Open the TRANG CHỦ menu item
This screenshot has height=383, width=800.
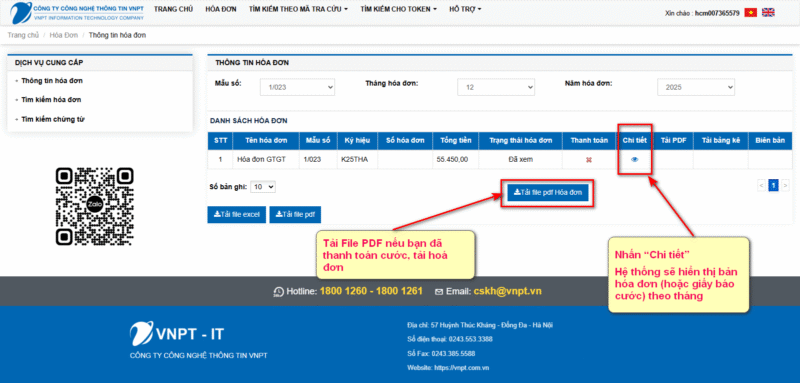[173, 9]
